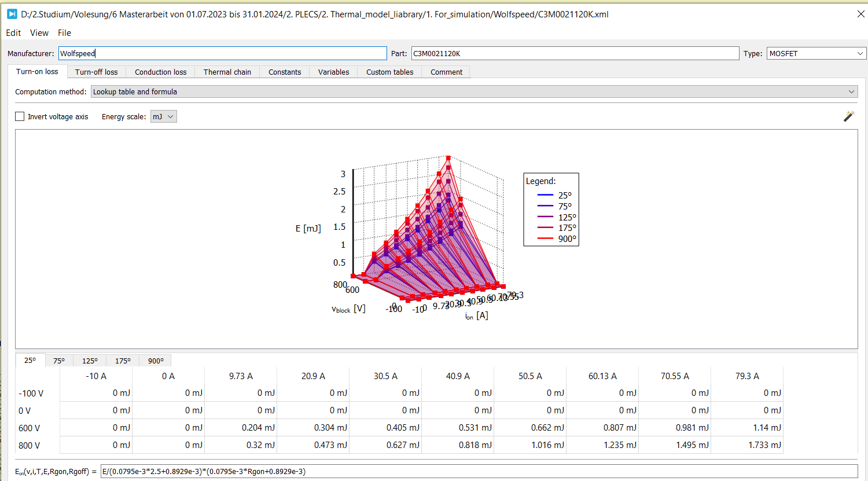
Task: Click the 60.13 A column header
Action: 602,376
